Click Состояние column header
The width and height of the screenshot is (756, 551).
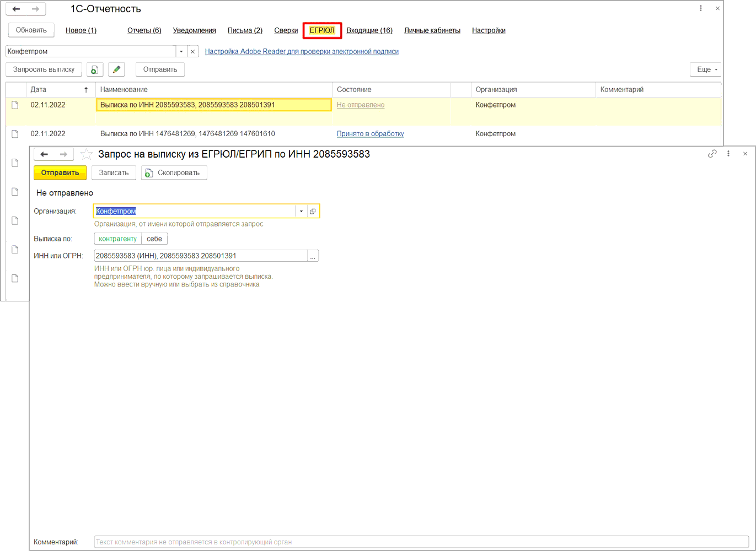(392, 89)
